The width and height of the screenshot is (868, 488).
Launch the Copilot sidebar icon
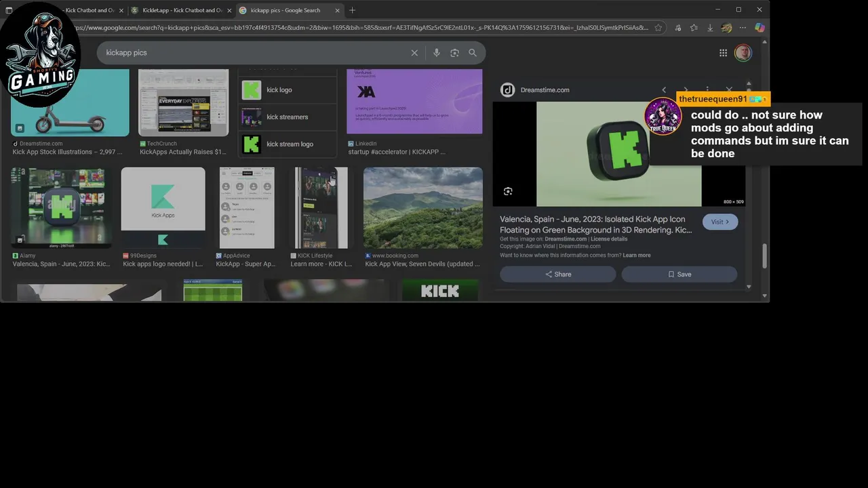point(759,28)
